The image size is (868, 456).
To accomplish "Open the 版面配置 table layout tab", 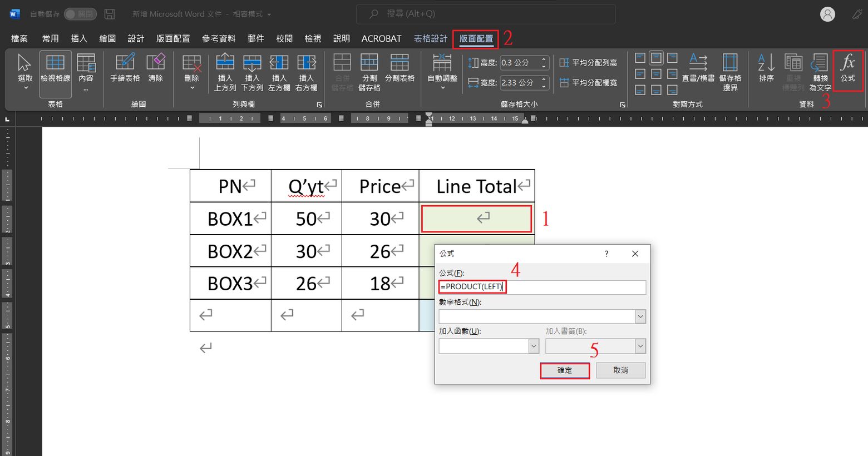I will point(476,38).
